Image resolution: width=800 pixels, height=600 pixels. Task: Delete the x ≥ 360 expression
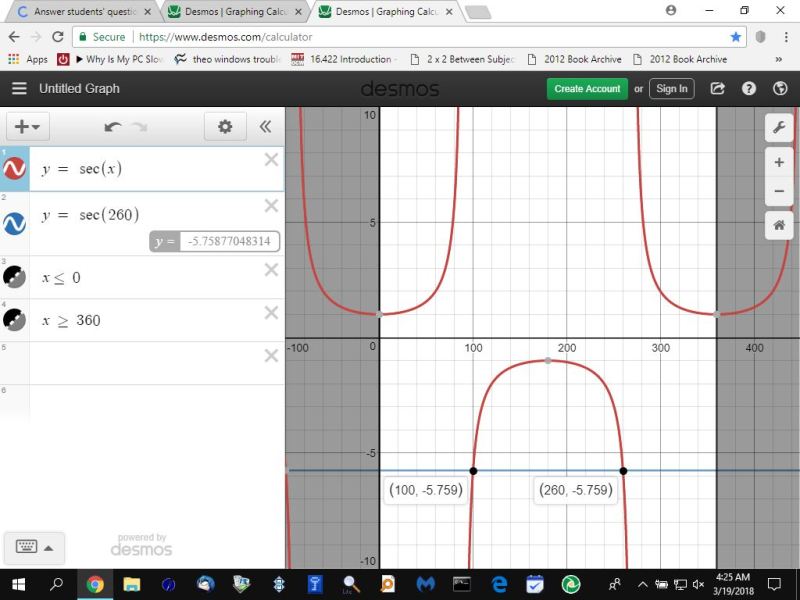tap(271, 312)
